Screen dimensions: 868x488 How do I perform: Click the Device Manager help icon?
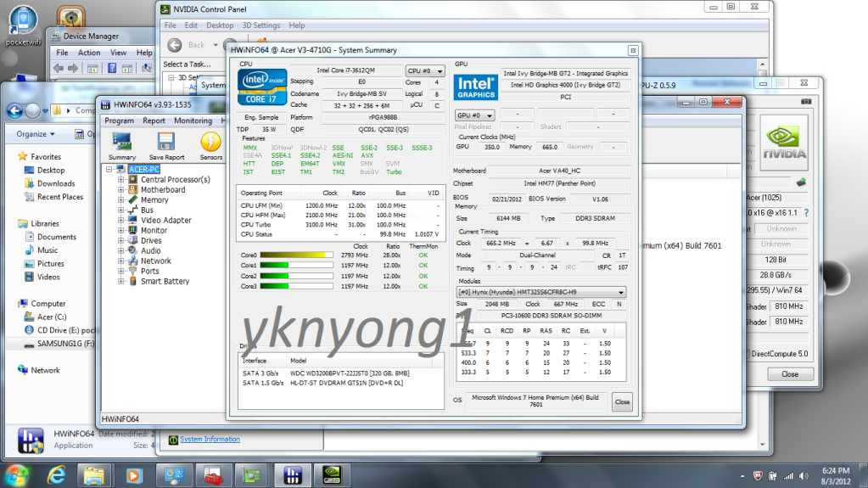pyautogui.click(x=112, y=69)
